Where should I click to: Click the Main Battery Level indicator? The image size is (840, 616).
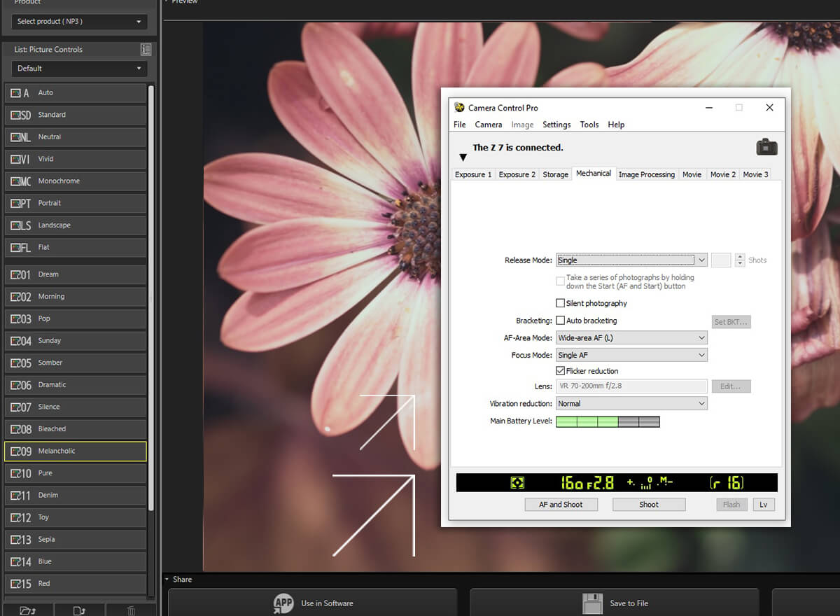tap(608, 421)
